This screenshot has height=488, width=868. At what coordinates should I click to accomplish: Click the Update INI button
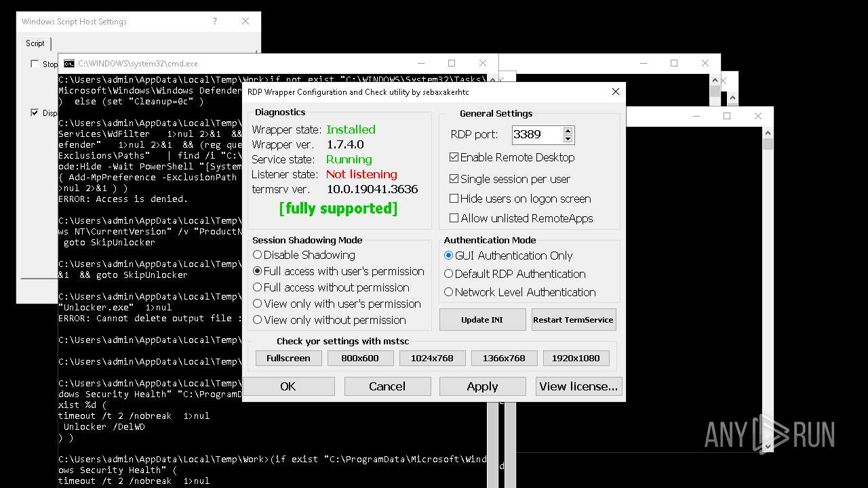click(x=482, y=320)
